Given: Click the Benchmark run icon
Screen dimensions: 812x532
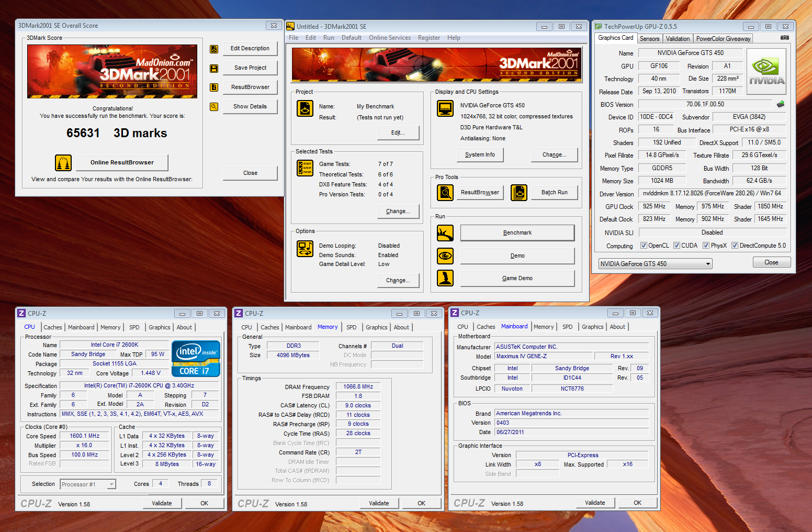Looking at the screenshot, I should (x=445, y=233).
